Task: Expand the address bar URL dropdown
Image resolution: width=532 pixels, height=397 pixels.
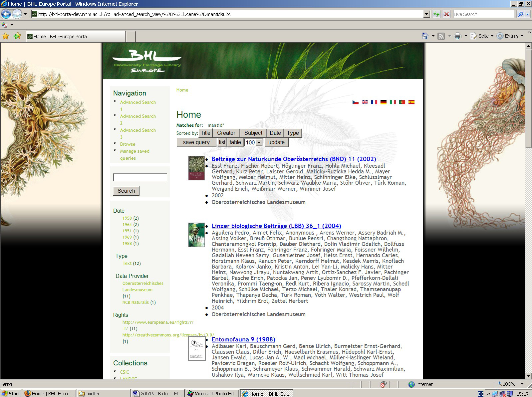Action: coord(427,14)
